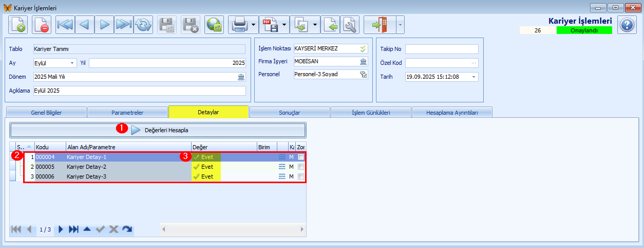Click the refresh arrows toolbar icon
The image size is (644, 248).
(x=143, y=25)
